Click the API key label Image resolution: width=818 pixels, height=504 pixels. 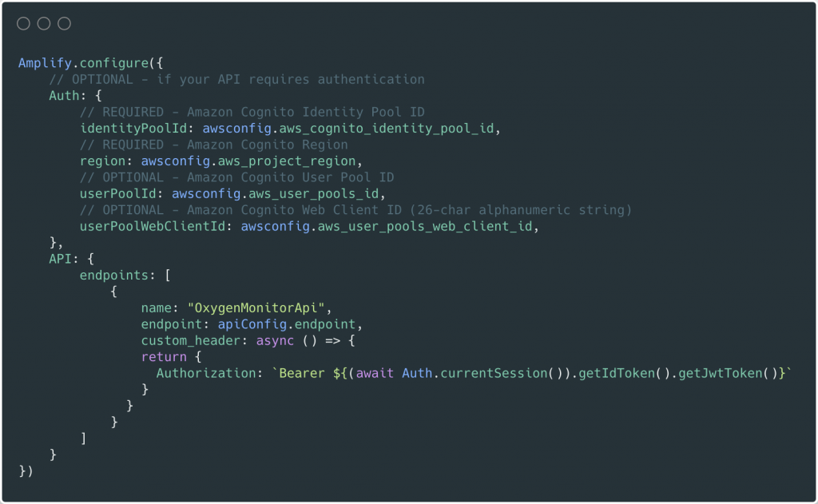61,259
